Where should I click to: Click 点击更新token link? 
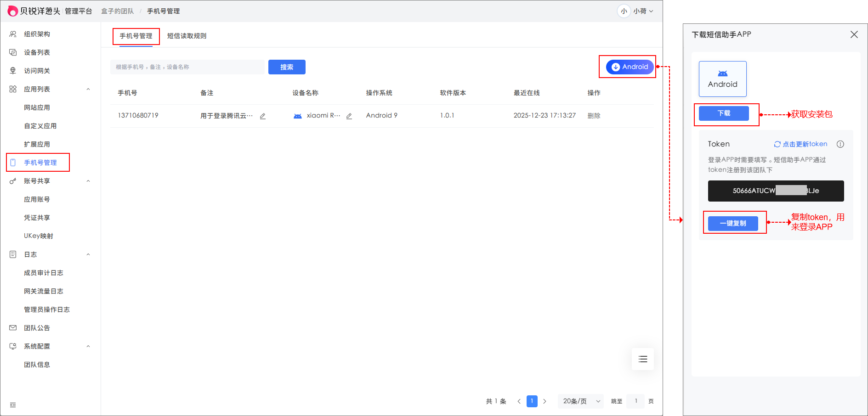(x=801, y=144)
